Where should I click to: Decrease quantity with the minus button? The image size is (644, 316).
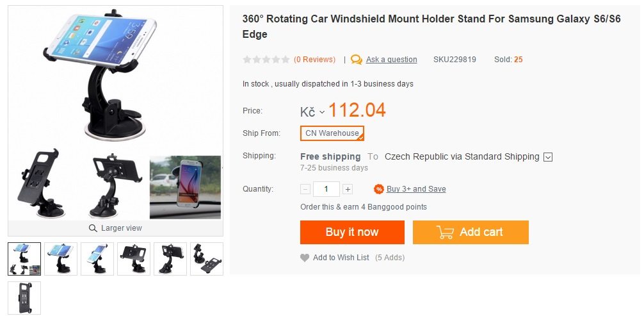[x=305, y=189]
